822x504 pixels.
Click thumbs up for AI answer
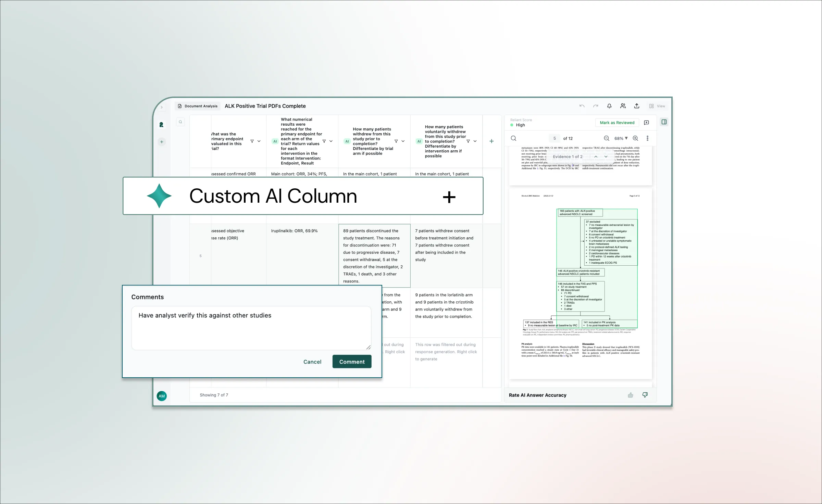coord(631,395)
